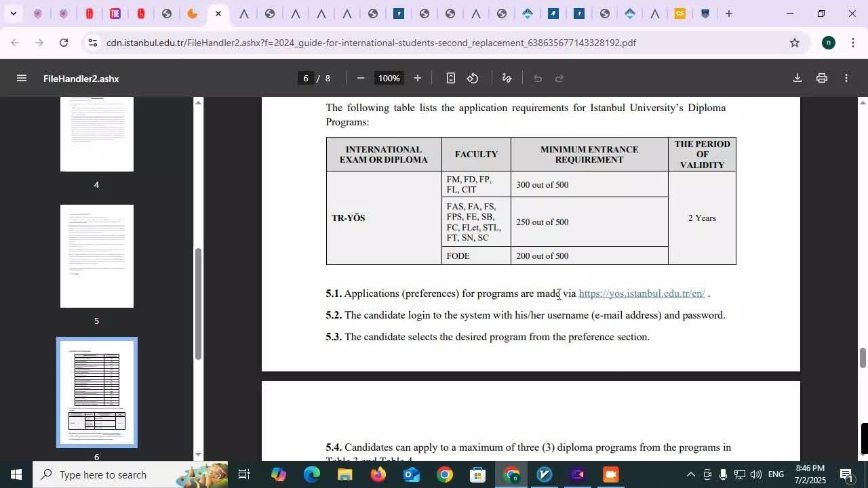
Task: Open the tab search dropdown arrow
Action: [x=13, y=14]
